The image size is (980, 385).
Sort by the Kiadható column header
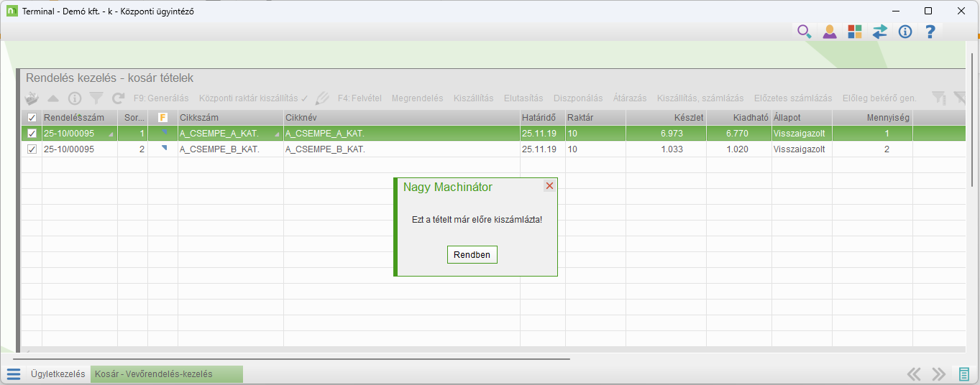739,118
